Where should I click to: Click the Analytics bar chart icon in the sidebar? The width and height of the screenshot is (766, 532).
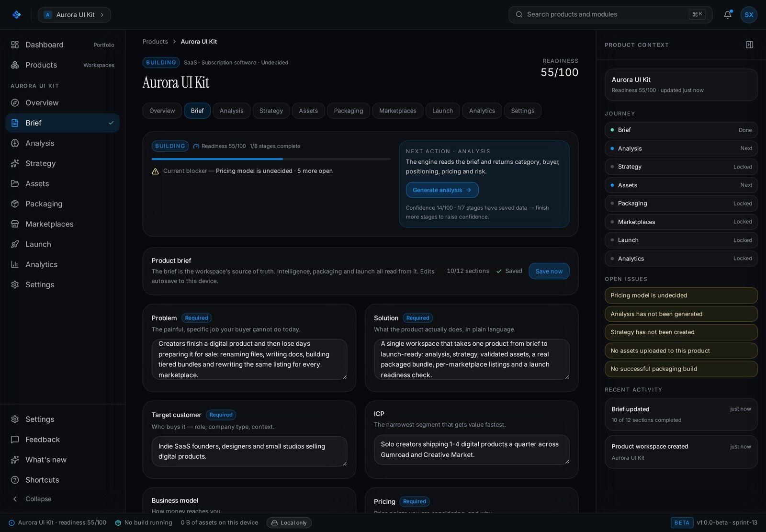point(15,264)
